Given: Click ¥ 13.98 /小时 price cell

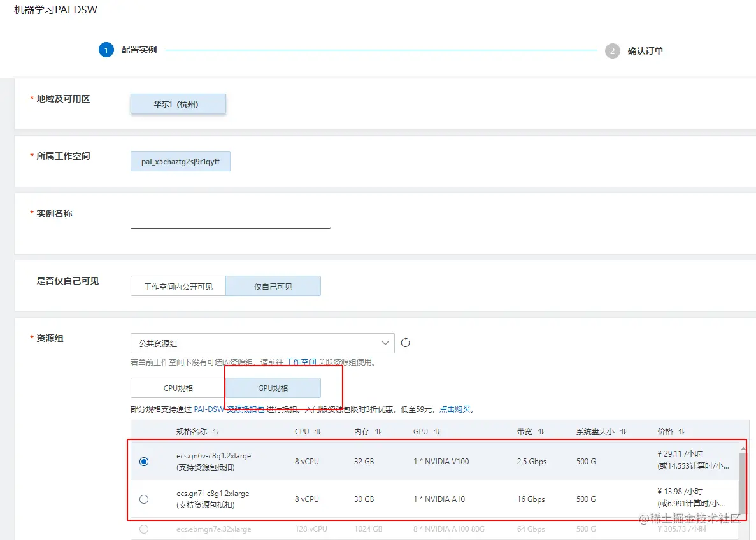Looking at the screenshot, I should 680,492.
